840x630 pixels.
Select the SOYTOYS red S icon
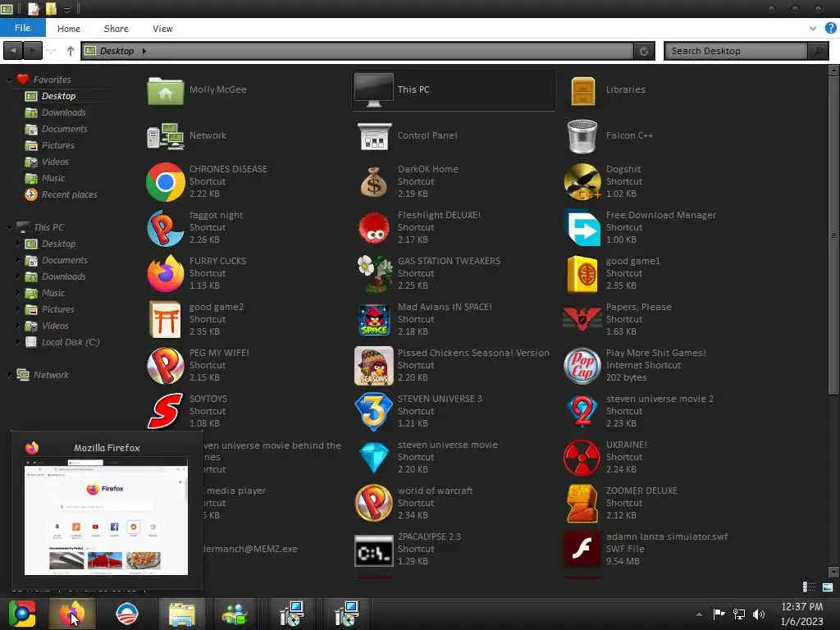(x=166, y=412)
